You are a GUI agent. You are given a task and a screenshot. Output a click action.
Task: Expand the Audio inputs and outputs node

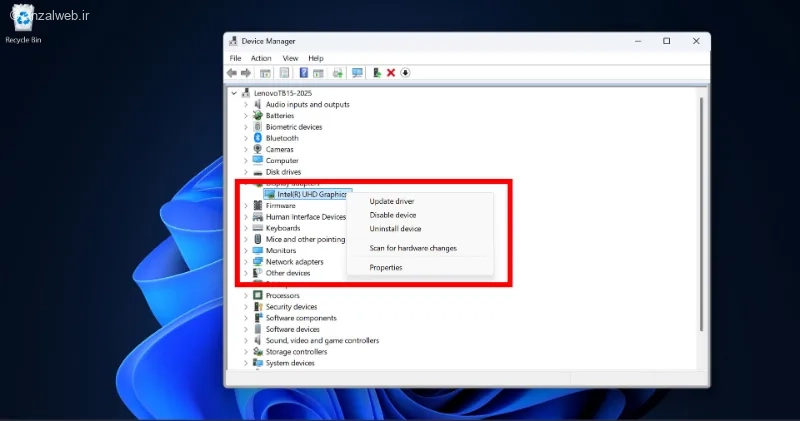(246, 105)
